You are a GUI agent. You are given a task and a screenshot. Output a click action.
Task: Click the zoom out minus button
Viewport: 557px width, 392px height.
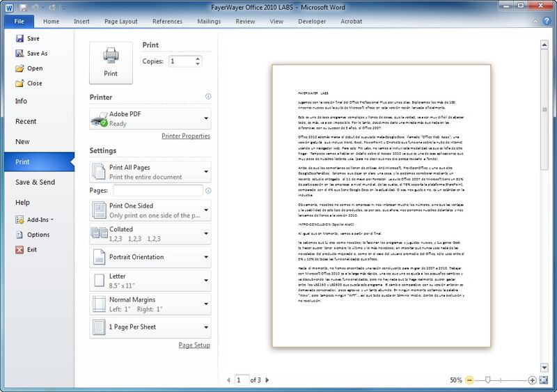pos(470,380)
